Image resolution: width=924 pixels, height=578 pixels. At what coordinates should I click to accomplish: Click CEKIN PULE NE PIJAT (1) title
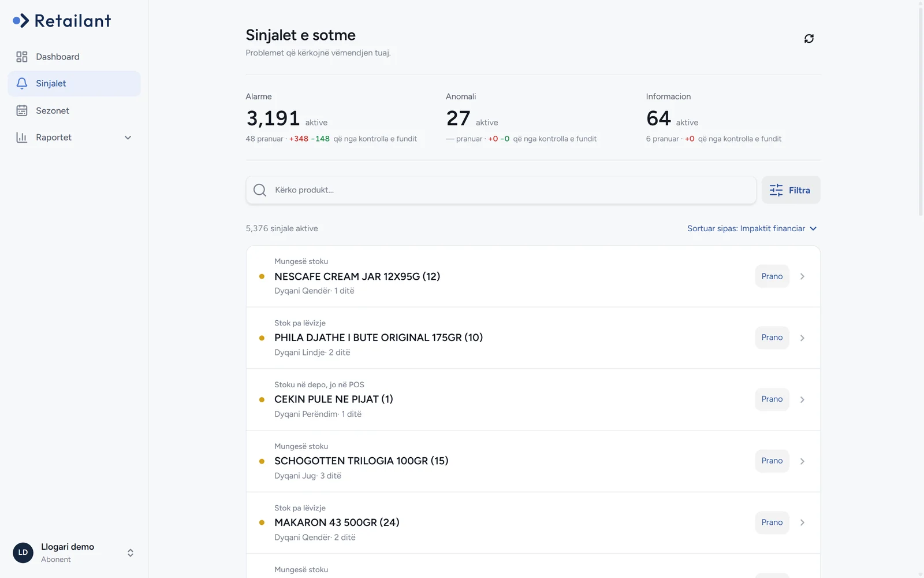(x=333, y=399)
